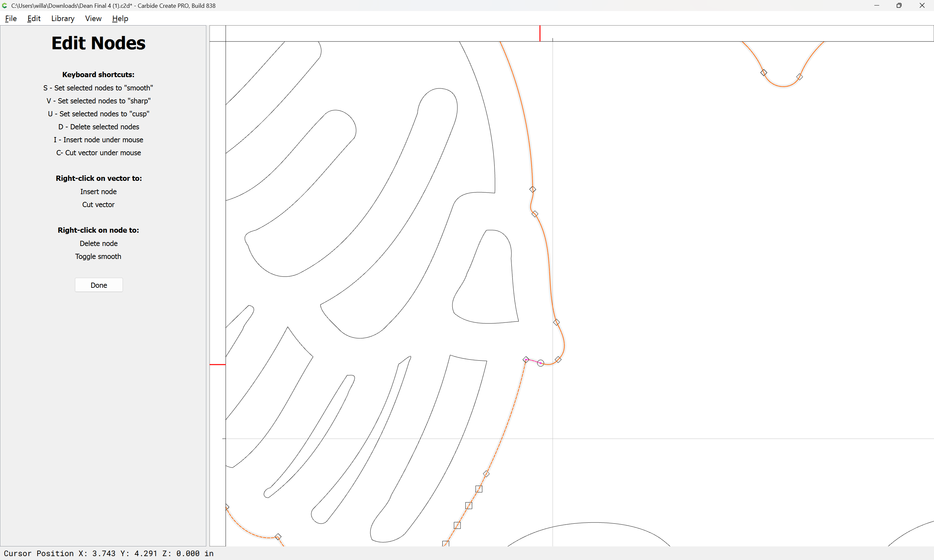Restore down the application window
This screenshot has width=934, height=560.
pyautogui.click(x=899, y=6)
